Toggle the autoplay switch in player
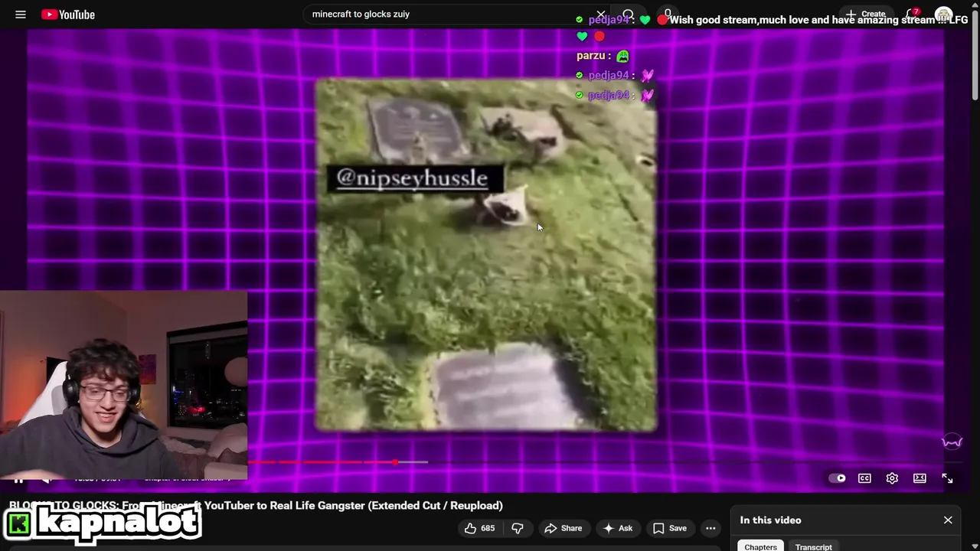This screenshot has width=980, height=551. tap(837, 478)
